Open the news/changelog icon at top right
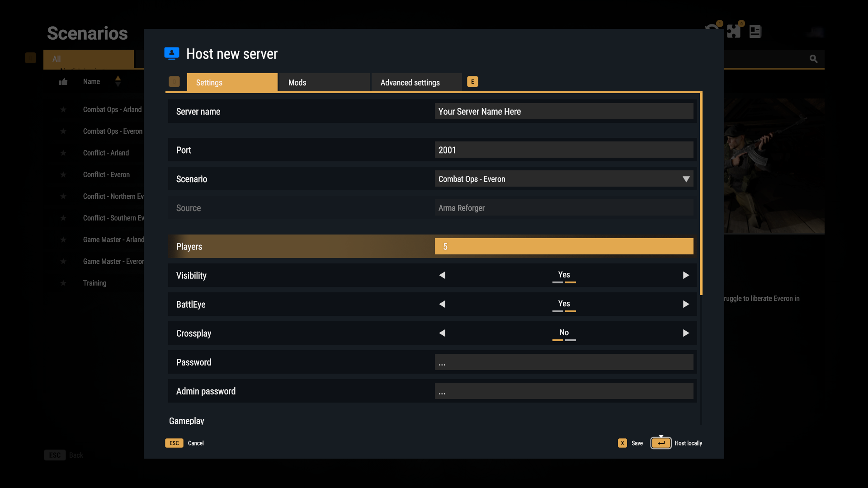868x488 pixels. [755, 31]
